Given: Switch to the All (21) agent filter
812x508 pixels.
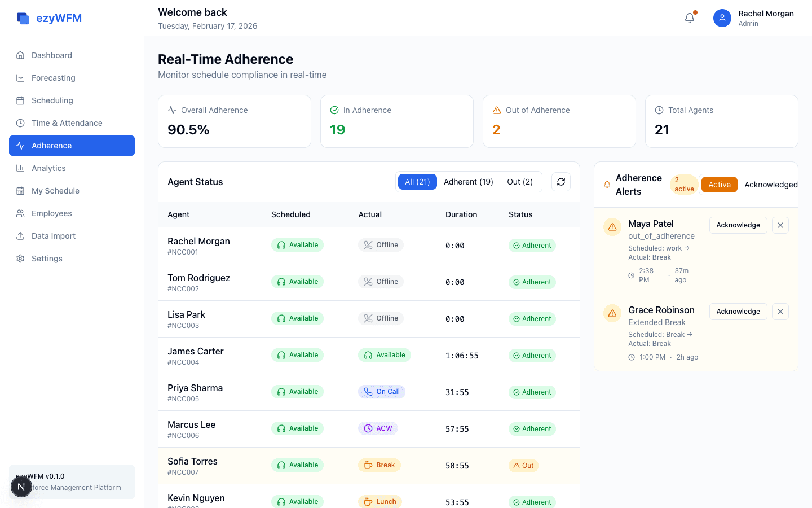Looking at the screenshot, I should 417,182.
